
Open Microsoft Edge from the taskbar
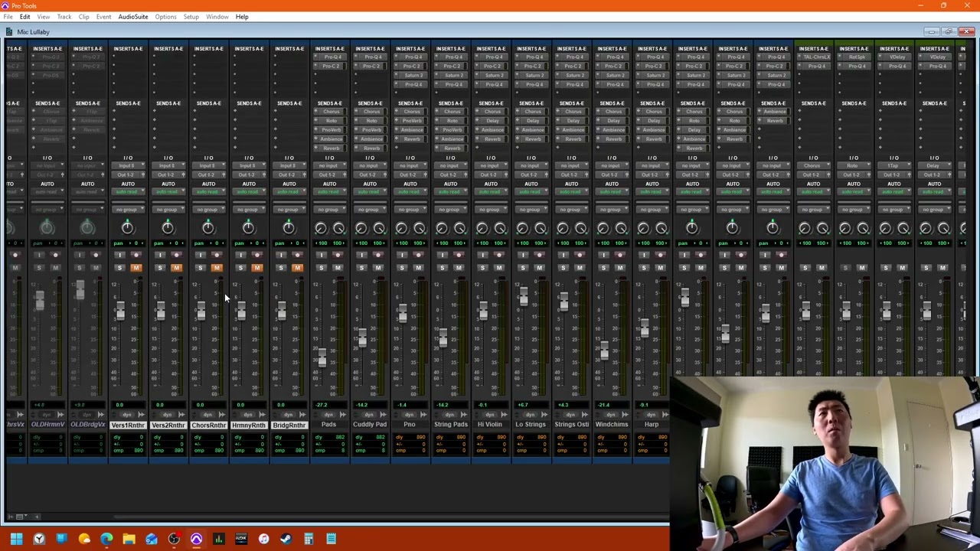(x=106, y=539)
